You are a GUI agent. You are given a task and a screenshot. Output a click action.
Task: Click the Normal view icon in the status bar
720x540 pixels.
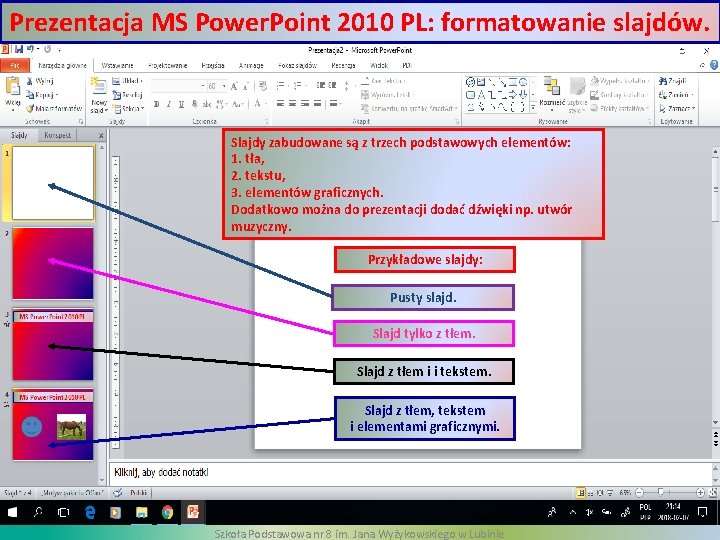point(581,493)
